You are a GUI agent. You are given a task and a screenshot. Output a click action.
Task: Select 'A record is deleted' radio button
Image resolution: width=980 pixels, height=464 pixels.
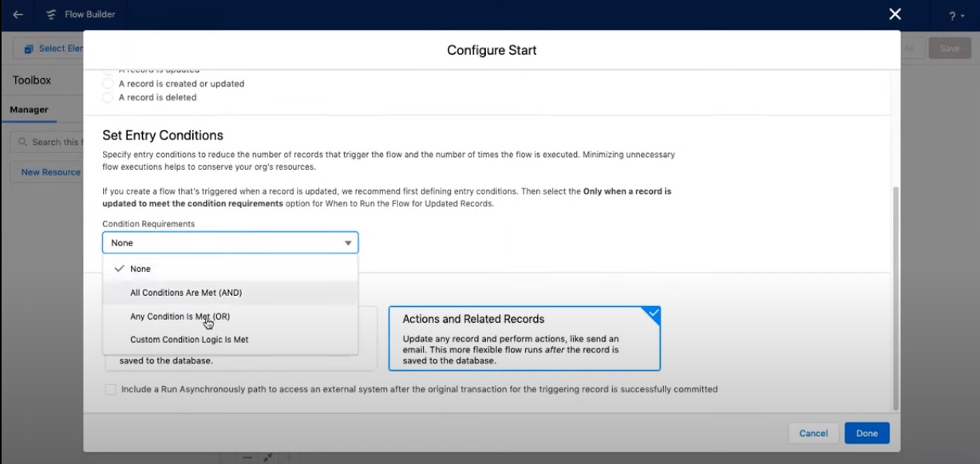point(109,97)
